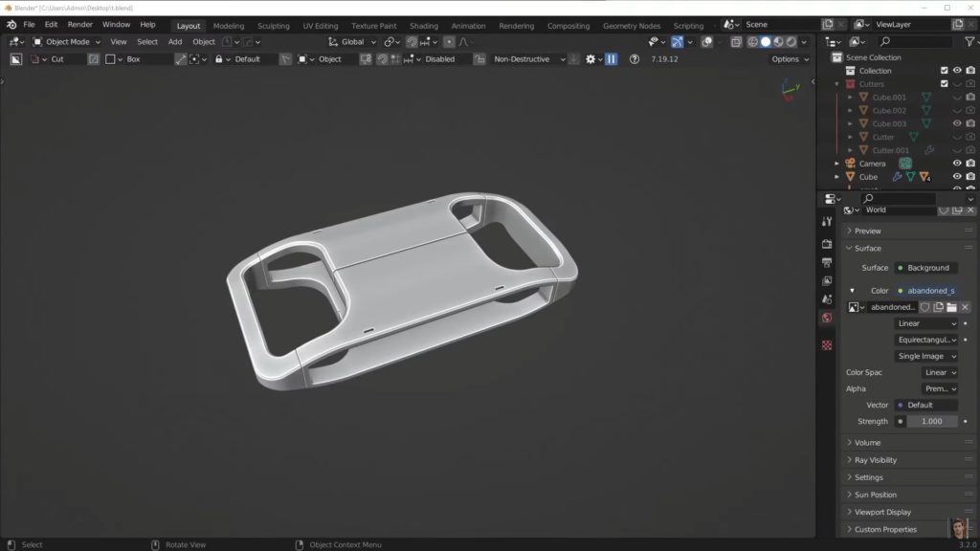980x551 pixels.
Task: Switch to the Texture properties tab icon
Action: pos(827,344)
